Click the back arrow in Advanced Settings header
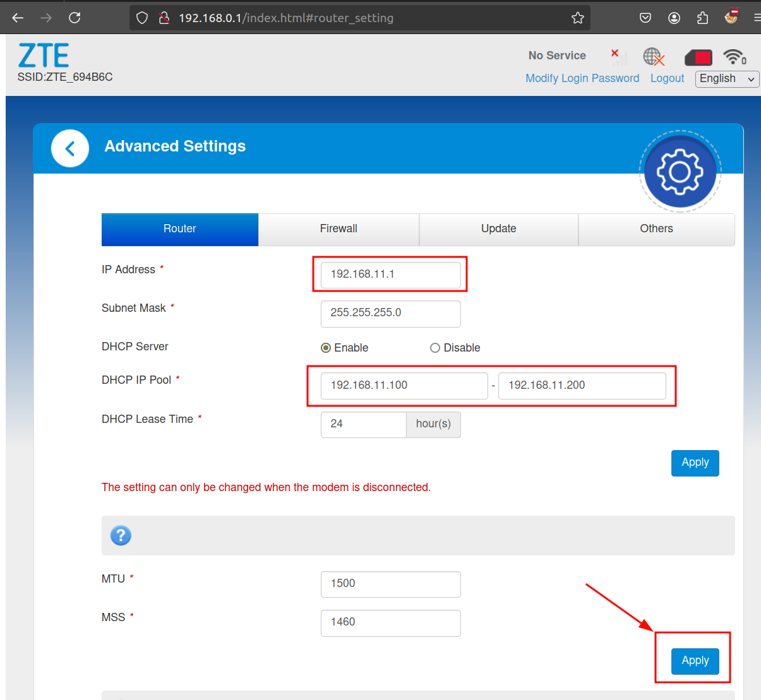This screenshot has height=700, width=761. (70, 148)
